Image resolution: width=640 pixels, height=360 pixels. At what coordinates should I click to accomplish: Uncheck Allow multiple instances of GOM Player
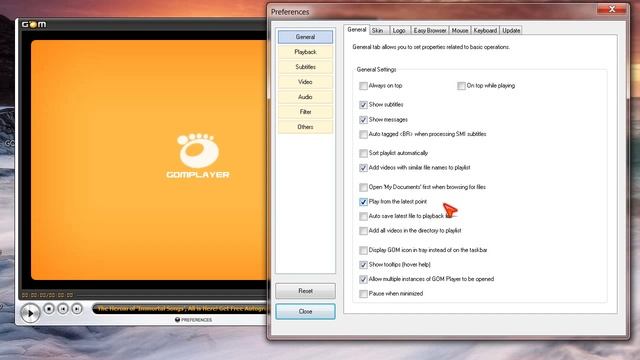pyautogui.click(x=363, y=279)
